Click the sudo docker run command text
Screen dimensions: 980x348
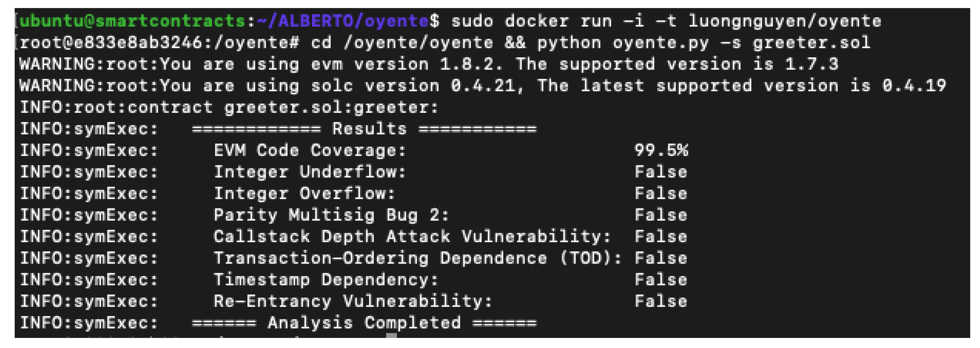[531, 21]
